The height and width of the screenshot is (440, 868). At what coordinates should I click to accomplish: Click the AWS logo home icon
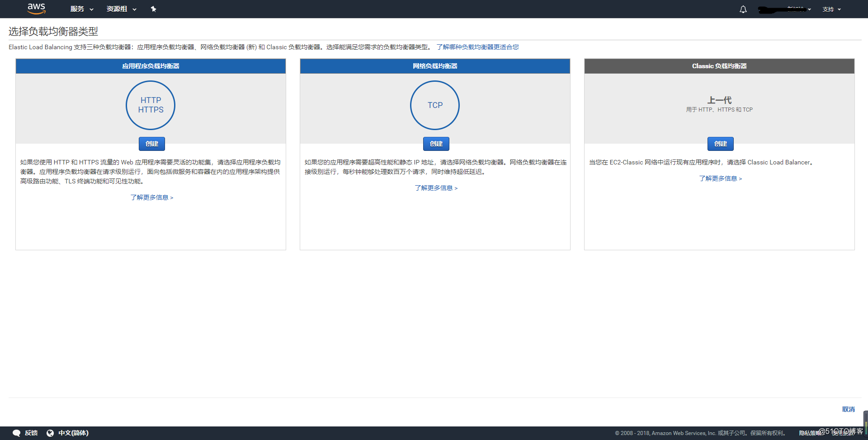tap(36, 9)
